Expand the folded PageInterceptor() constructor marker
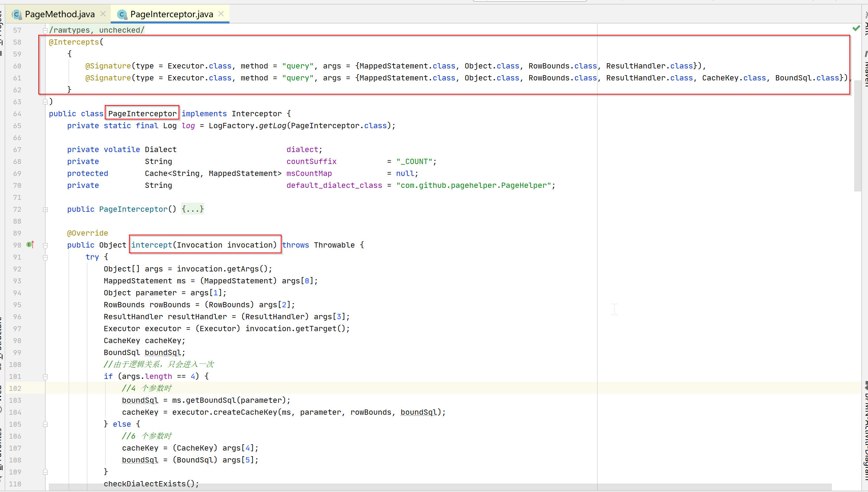This screenshot has width=868, height=492. click(45, 210)
